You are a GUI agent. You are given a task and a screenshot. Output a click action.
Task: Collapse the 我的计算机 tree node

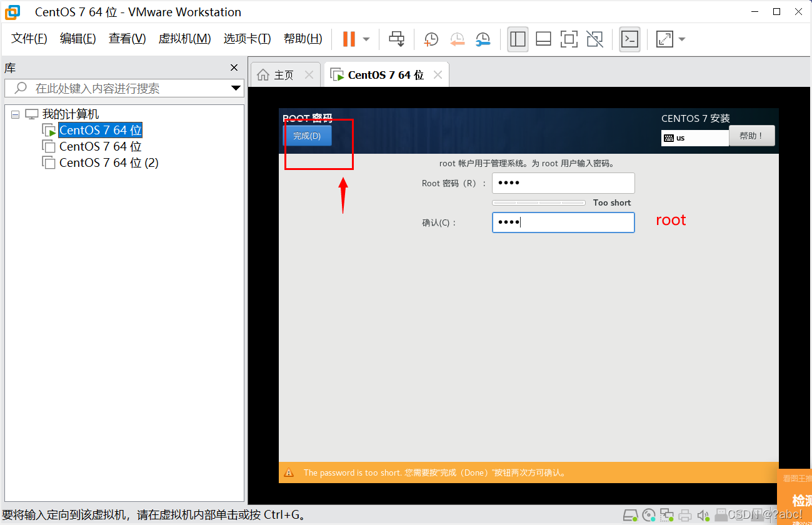(x=15, y=114)
